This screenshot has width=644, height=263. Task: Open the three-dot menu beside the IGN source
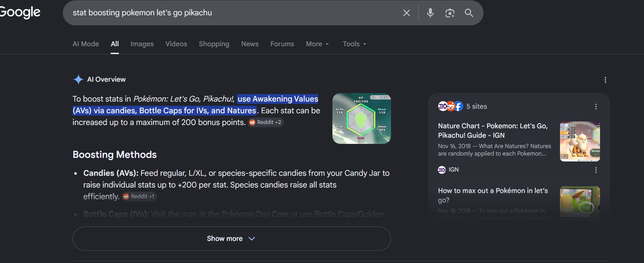click(x=596, y=170)
